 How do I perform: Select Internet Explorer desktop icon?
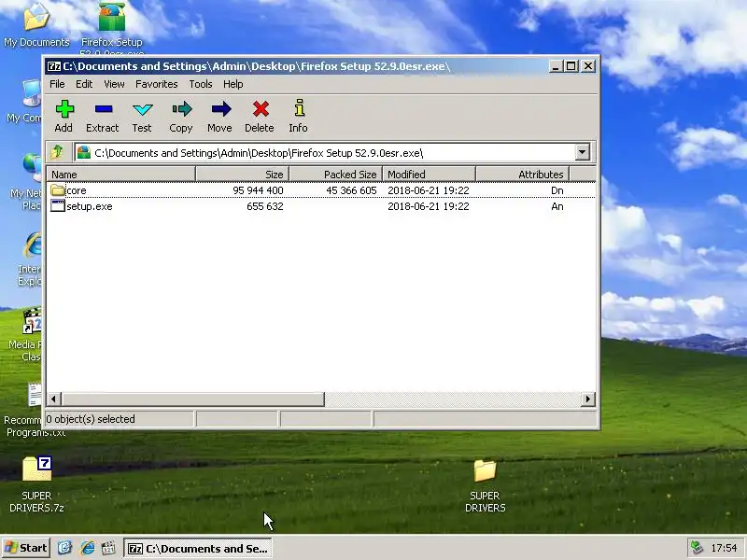point(33,245)
